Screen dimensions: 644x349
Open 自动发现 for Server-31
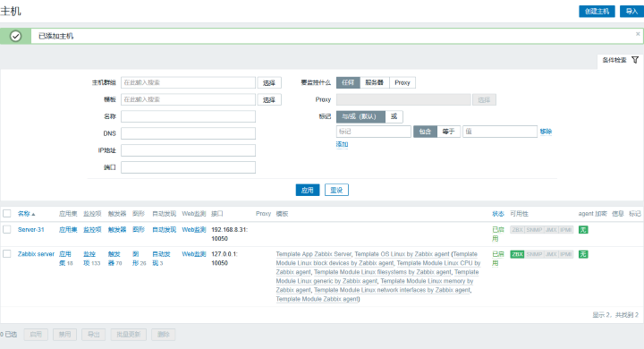coord(164,230)
